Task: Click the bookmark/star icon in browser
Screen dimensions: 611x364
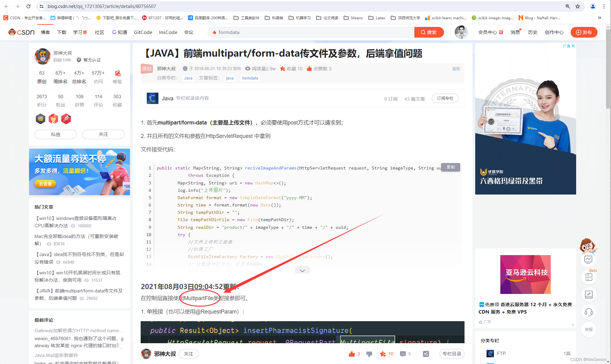Action: 578,6
